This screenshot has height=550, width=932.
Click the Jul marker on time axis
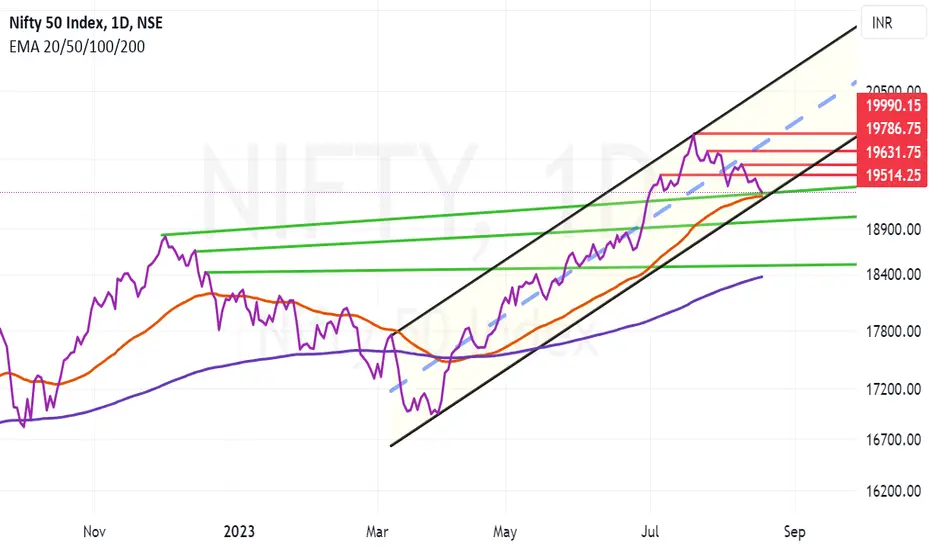click(650, 531)
